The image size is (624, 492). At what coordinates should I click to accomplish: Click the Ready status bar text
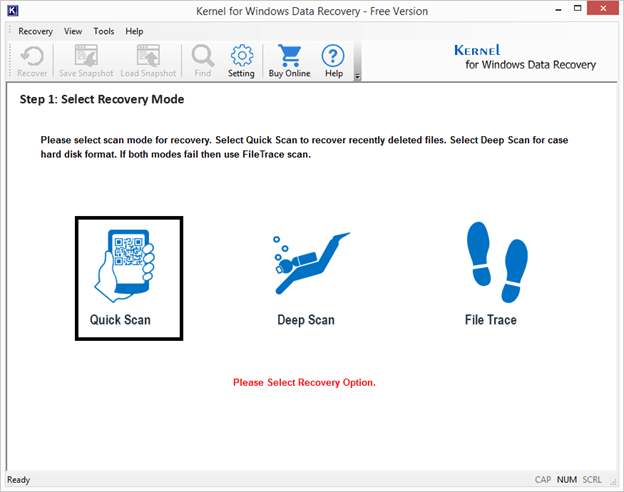(18, 480)
